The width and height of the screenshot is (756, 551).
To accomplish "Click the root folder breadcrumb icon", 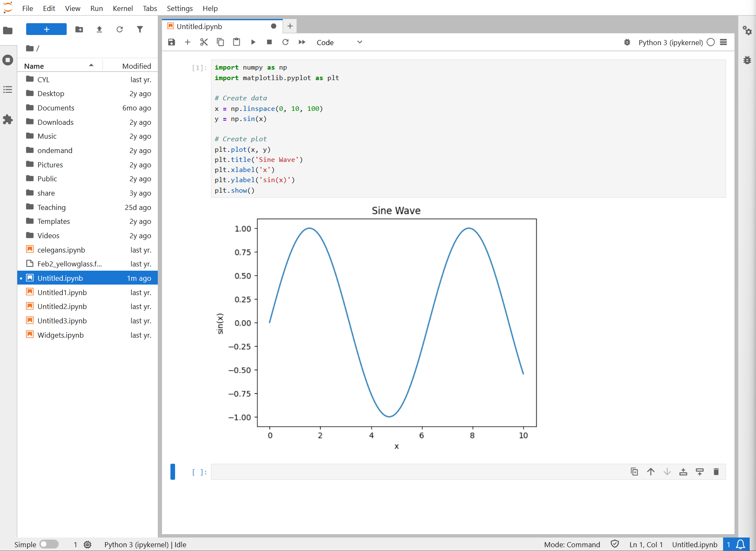I will 30,48.
